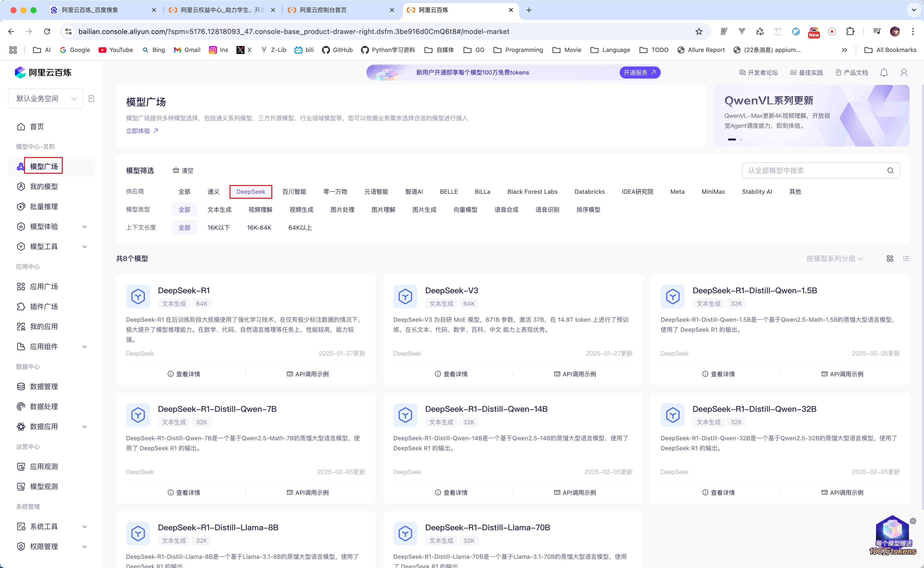This screenshot has width=924, height=568.
Task: Click the model search magnifier icon
Action: coord(890,170)
